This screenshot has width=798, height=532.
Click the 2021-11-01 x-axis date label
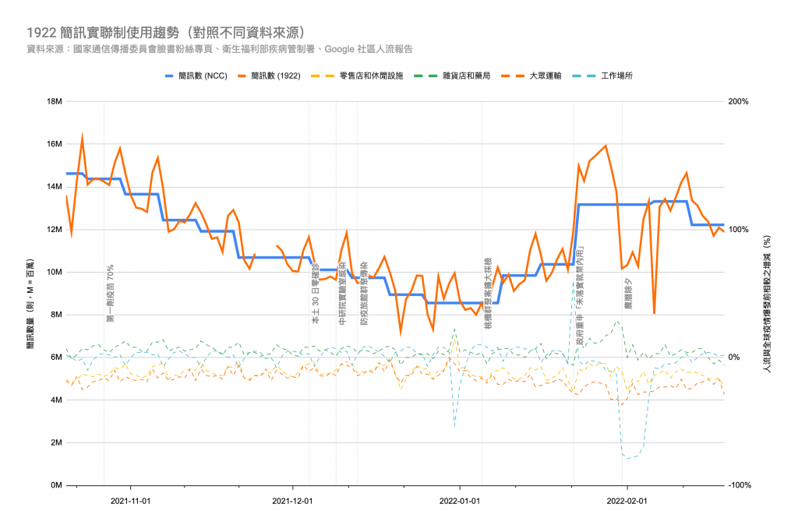(131, 501)
